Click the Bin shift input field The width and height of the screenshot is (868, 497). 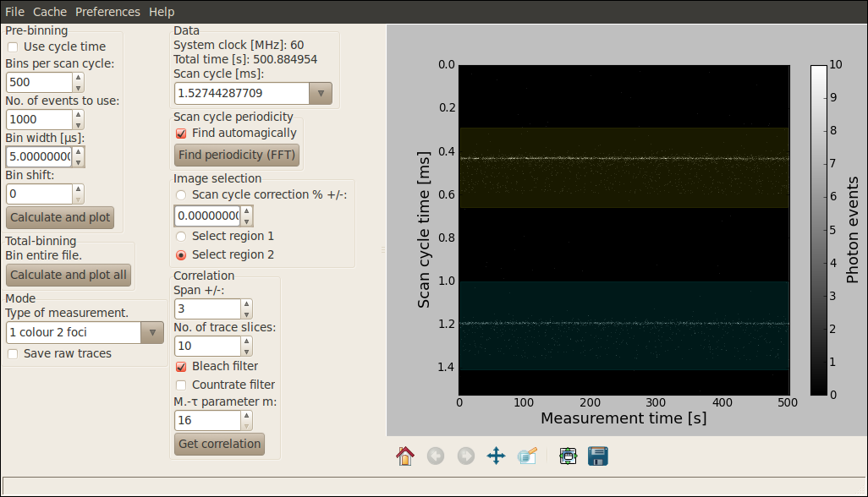pos(39,194)
